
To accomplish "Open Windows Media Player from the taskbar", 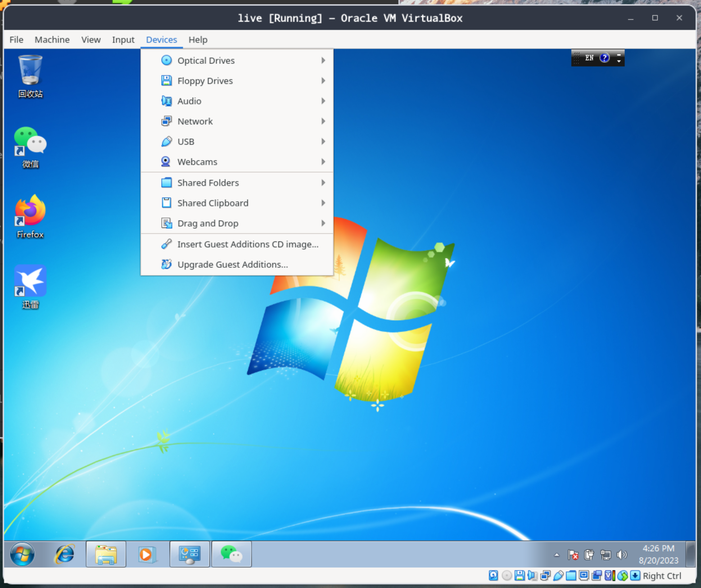I will (147, 554).
